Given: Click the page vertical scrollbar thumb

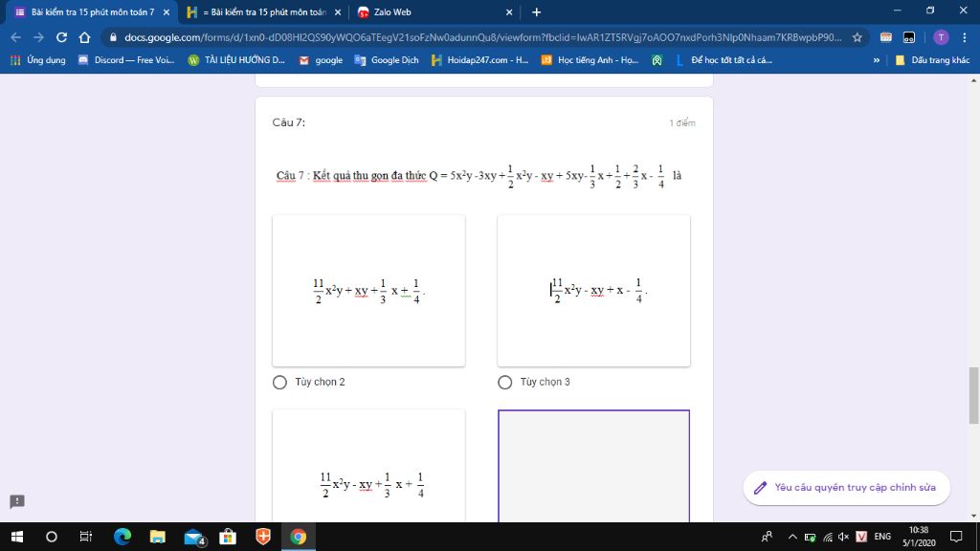Looking at the screenshot, I should click(973, 395).
